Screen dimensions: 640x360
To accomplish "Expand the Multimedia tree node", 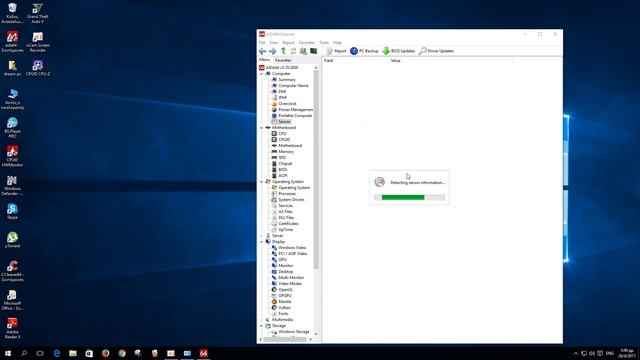I will pos(262,320).
